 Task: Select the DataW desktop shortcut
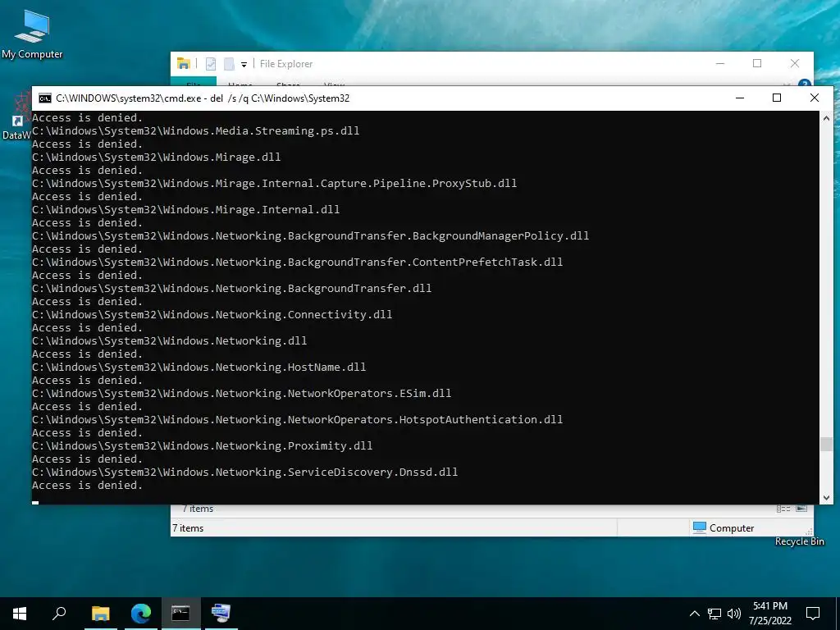coord(16,116)
